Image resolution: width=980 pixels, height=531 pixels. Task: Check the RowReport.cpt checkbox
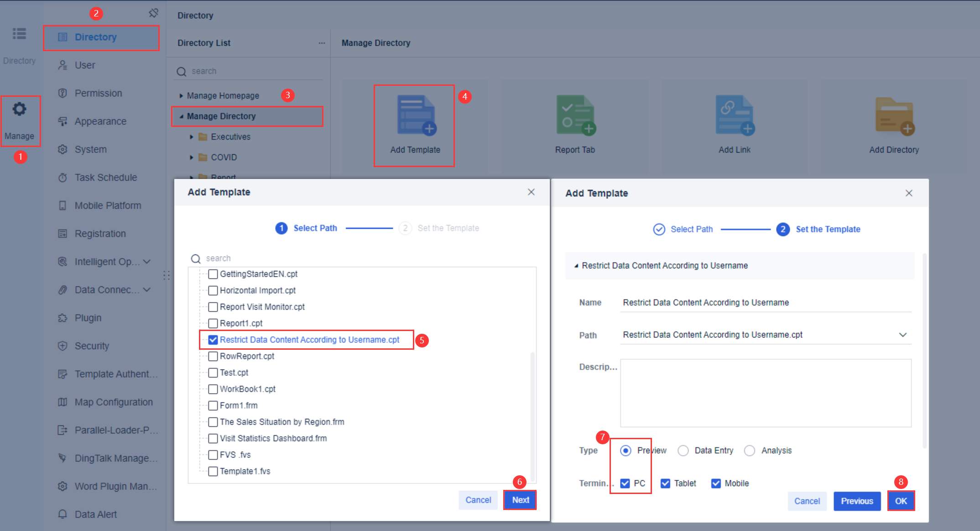[213, 356]
